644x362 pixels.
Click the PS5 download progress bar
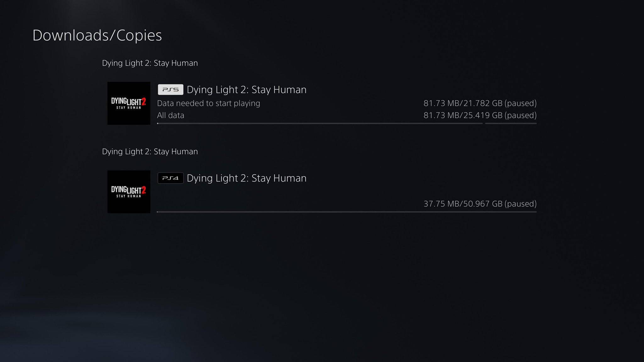pos(320,123)
